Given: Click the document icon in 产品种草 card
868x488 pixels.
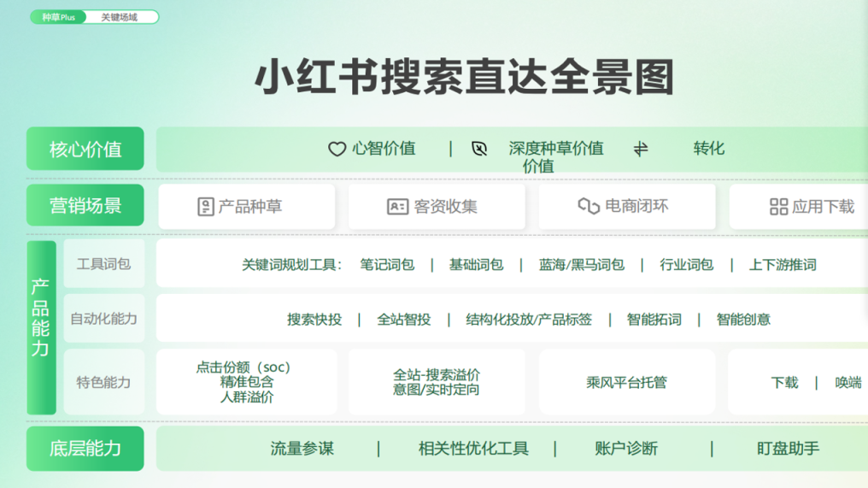Looking at the screenshot, I should point(205,207).
